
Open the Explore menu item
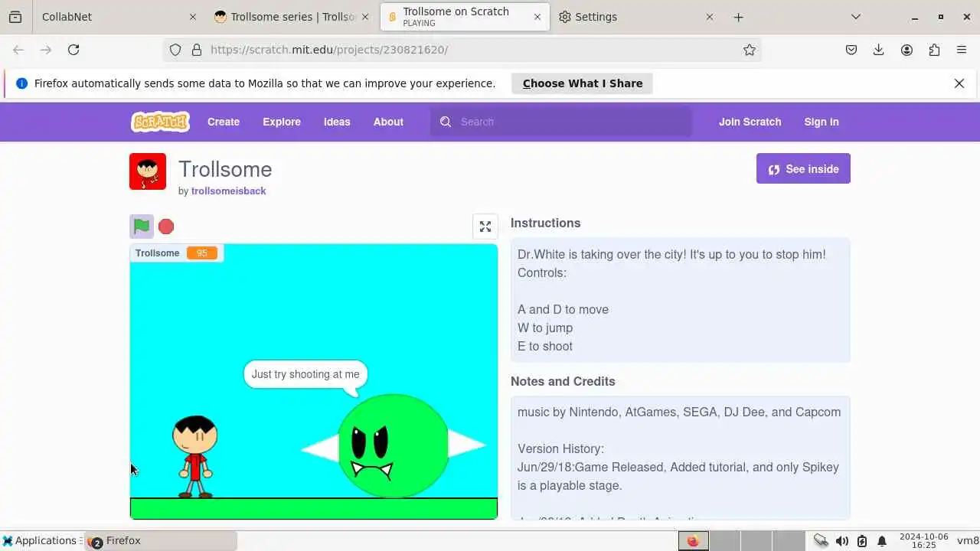[x=282, y=122]
